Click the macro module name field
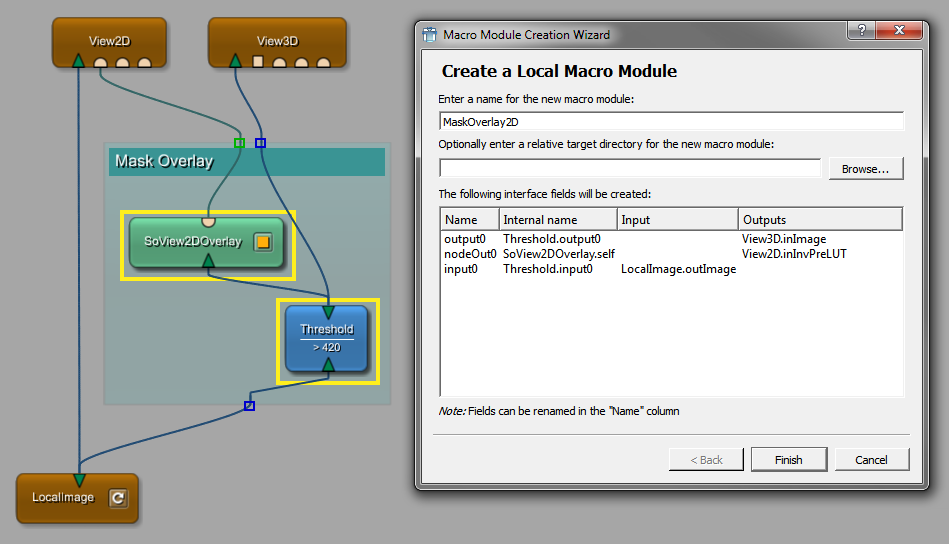 (x=671, y=121)
